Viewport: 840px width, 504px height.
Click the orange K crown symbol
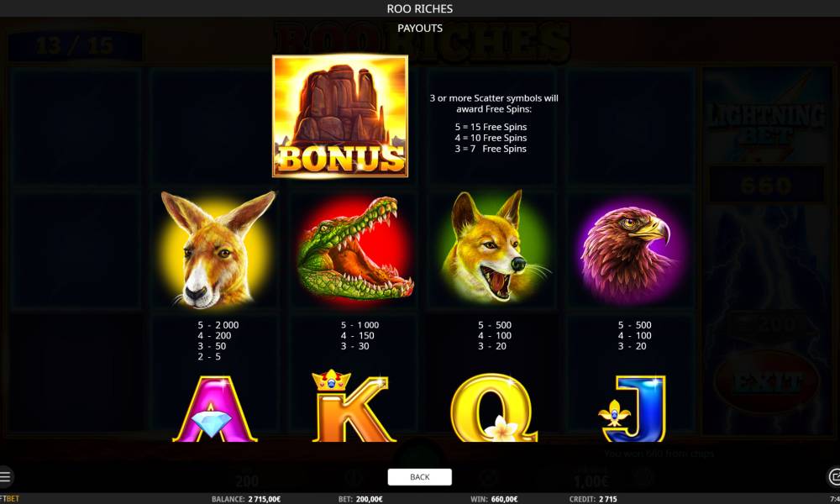point(353,406)
